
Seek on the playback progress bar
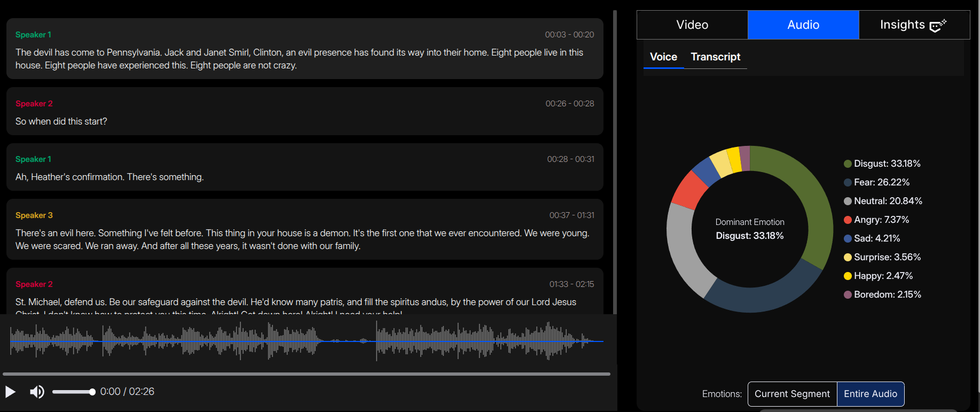click(x=307, y=374)
